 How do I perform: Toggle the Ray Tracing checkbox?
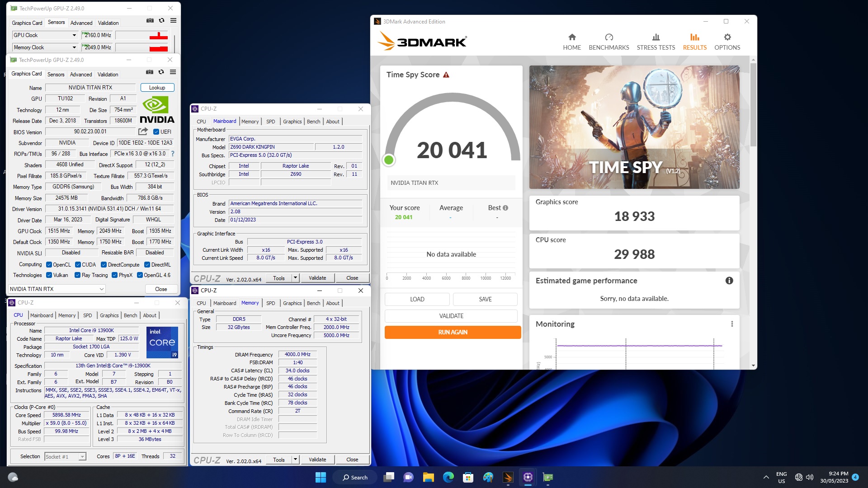(x=77, y=275)
